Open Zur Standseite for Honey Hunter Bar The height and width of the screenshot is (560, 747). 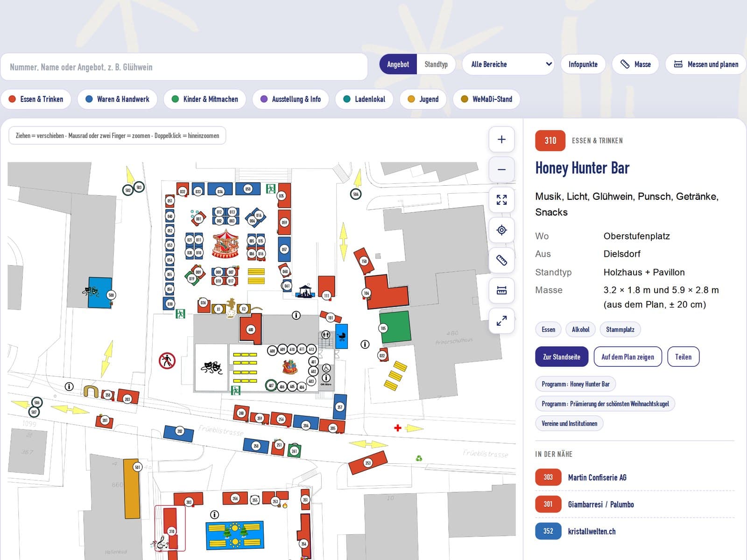click(x=562, y=357)
